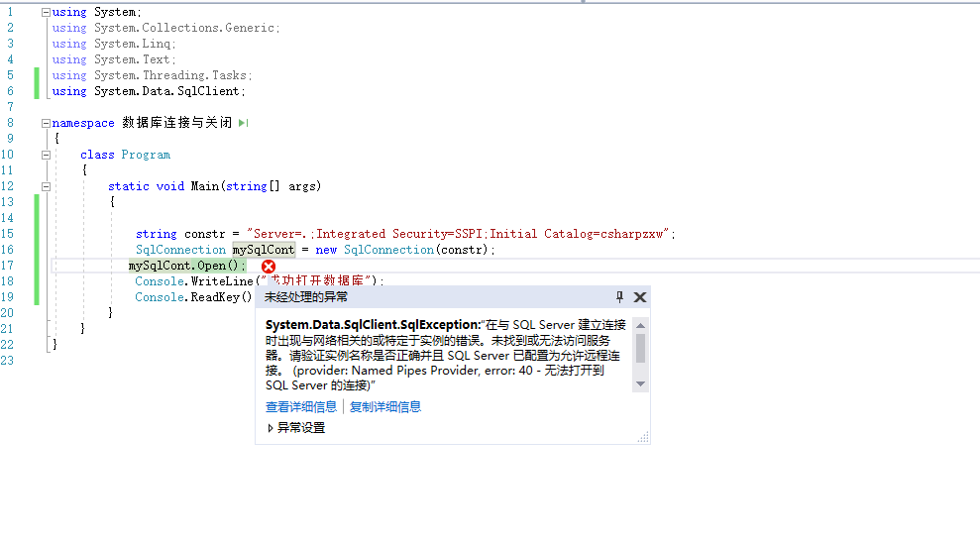Click new SqlConnection(constr) expression
The width and height of the screenshot is (980, 546).
pos(401,250)
